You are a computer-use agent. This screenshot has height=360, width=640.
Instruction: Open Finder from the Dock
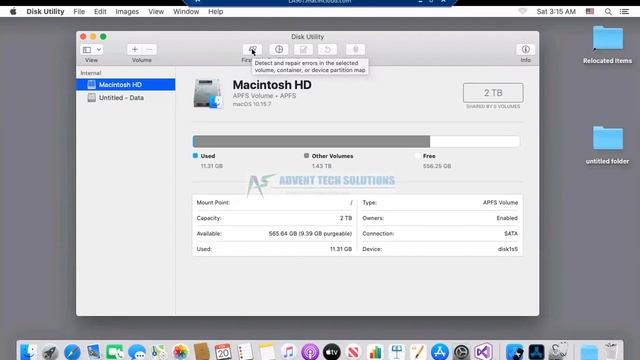[29, 351]
